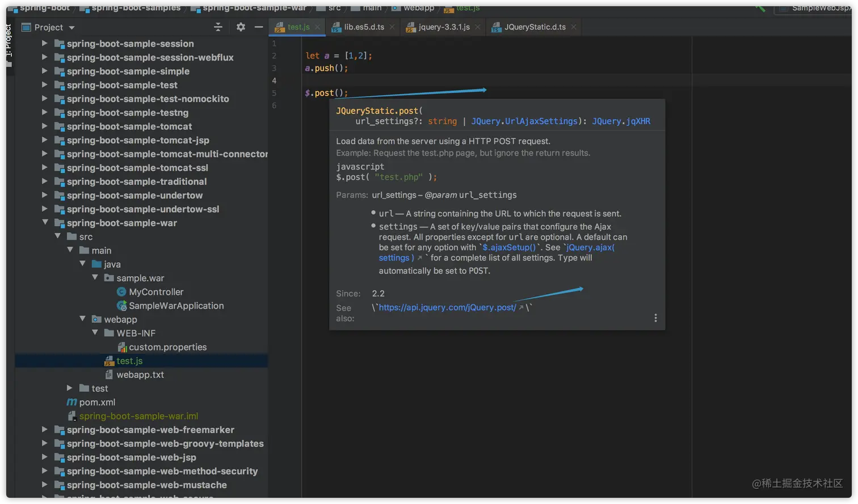Click the SampleWarApplication run-class icon

pyautogui.click(x=121, y=306)
